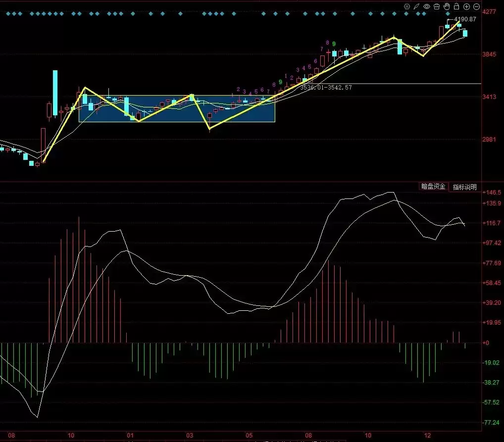The height and width of the screenshot is (442, 504).
Task: Select the pen drawing tool
Action: pyautogui.click(x=416, y=6)
